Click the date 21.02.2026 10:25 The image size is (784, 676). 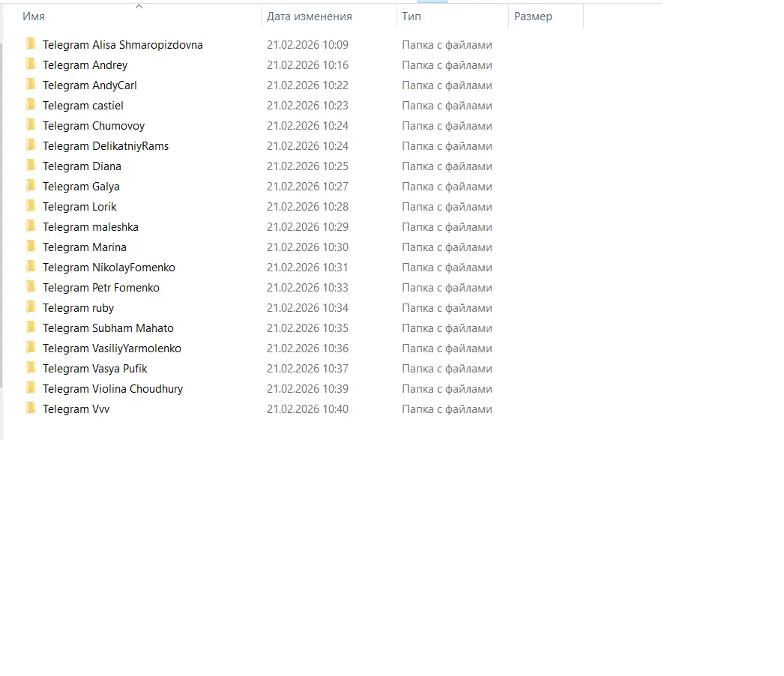(307, 166)
